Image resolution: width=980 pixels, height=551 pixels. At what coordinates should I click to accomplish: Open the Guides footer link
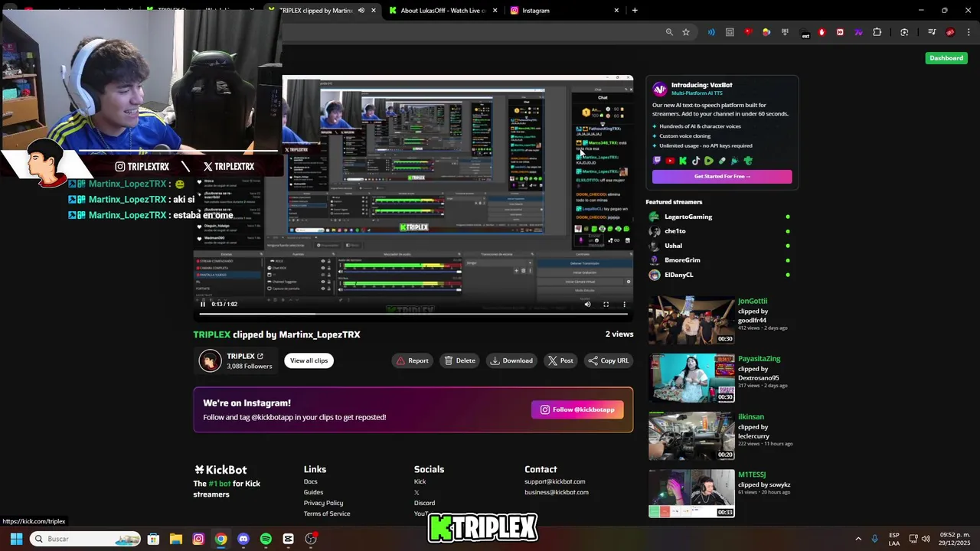[x=313, y=492]
